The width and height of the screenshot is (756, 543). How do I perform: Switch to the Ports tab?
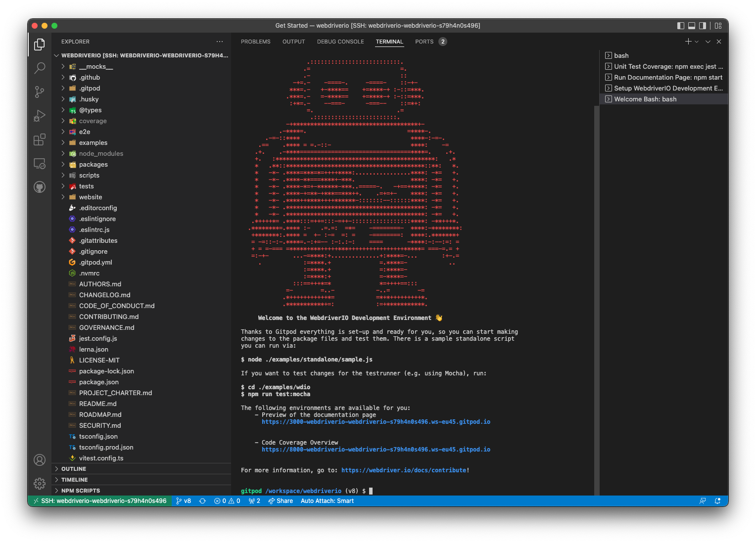[431, 42]
